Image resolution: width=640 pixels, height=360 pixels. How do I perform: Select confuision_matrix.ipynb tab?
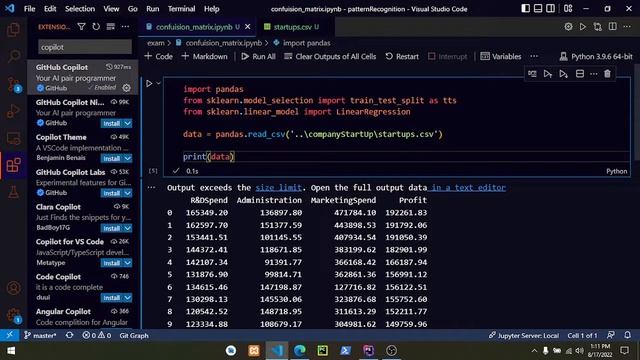(x=193, y=27)
